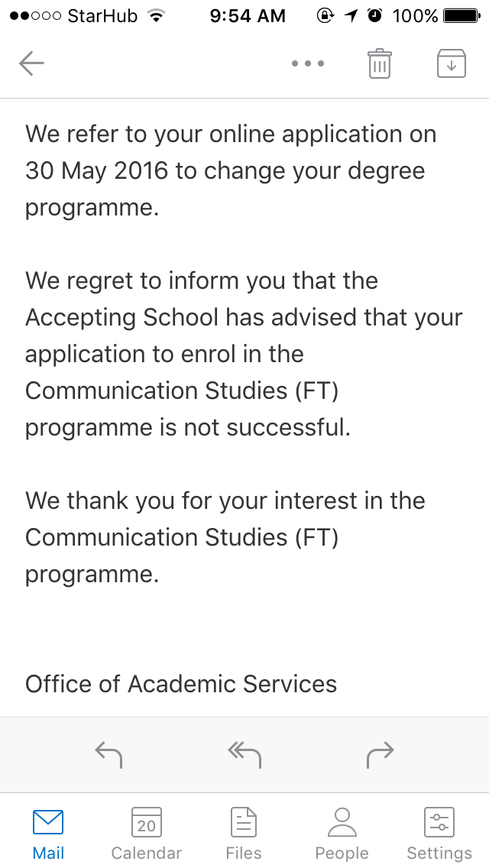489x868 pixels.
Task: Tap the orientation lock icon
Action: 325,14
